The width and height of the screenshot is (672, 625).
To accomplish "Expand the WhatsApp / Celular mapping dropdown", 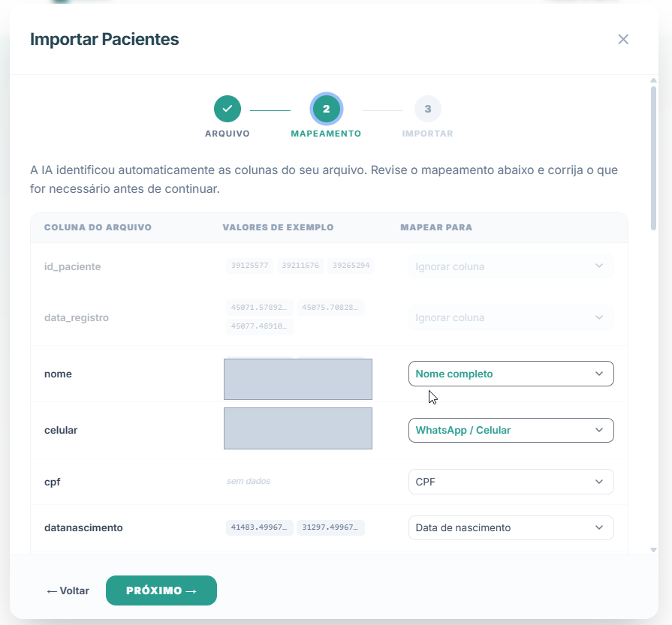I will pyautogui.click(x=511, y=430).
